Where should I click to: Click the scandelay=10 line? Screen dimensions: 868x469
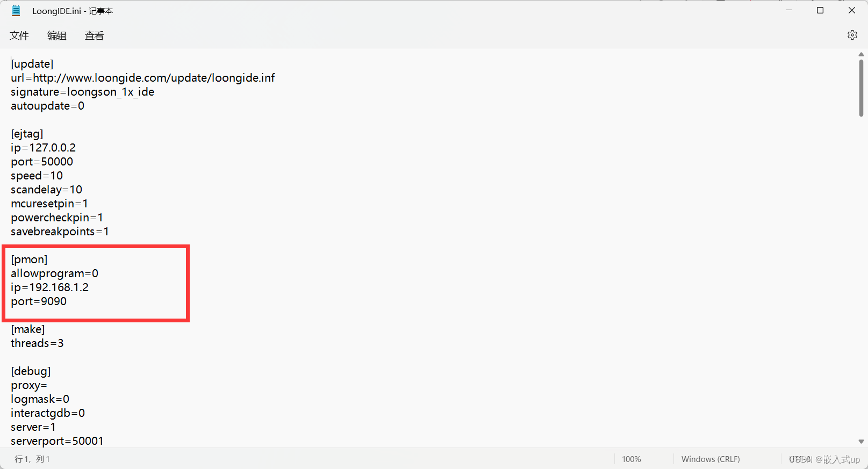coord(47,190)
